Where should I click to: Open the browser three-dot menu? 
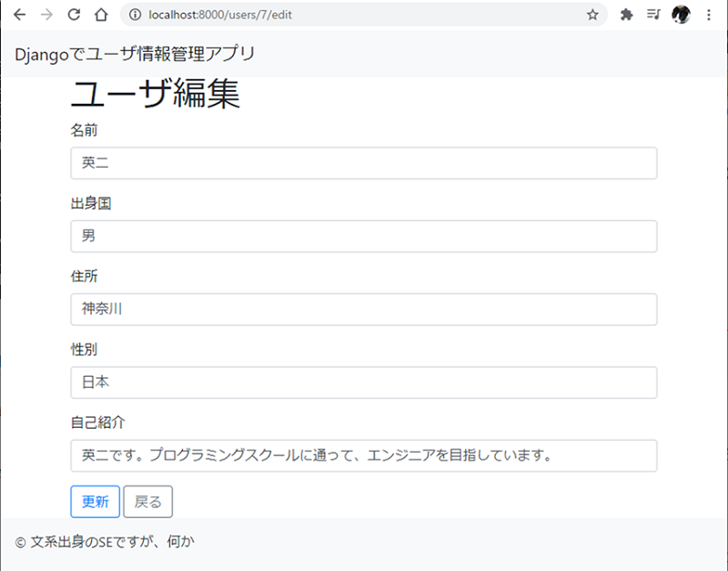pyautogui.click(x=709, y=15)
